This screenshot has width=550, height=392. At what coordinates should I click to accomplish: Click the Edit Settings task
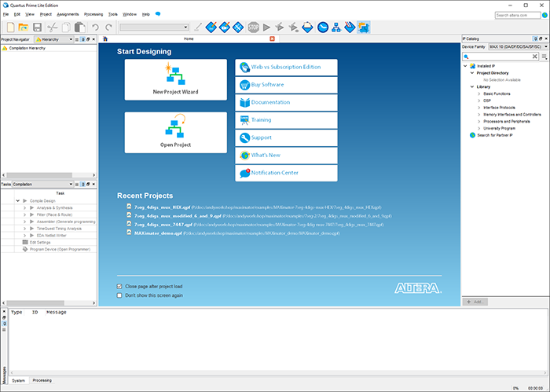tap(40, 242)
